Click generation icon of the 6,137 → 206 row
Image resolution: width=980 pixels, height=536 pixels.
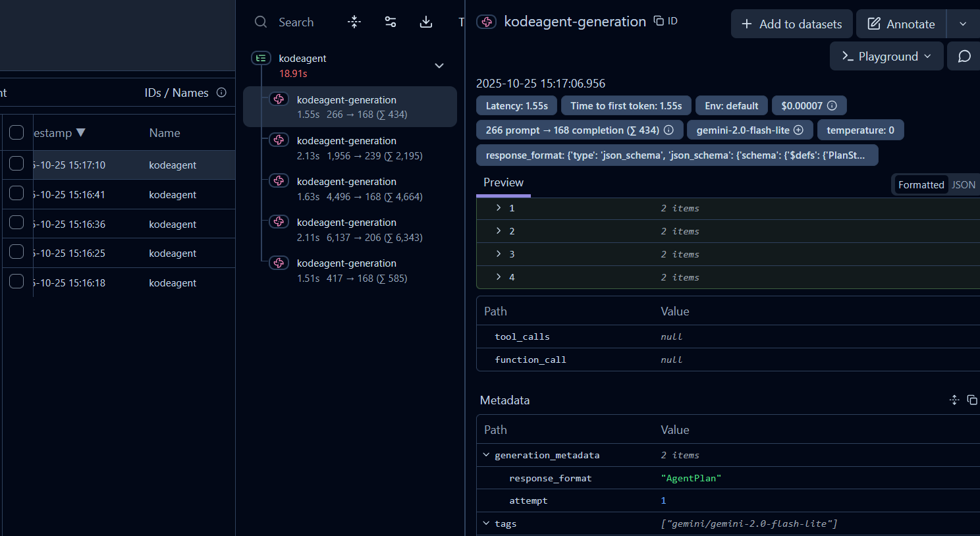tap(279, 223)
